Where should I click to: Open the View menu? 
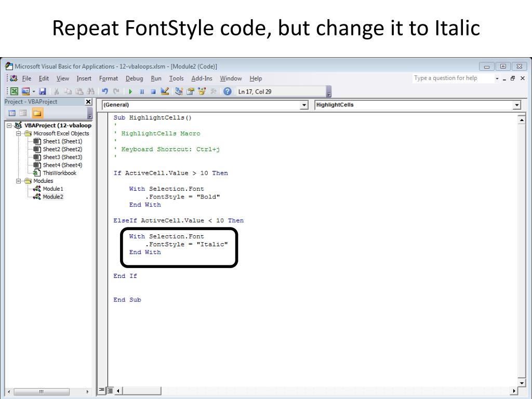click(63, 78)
